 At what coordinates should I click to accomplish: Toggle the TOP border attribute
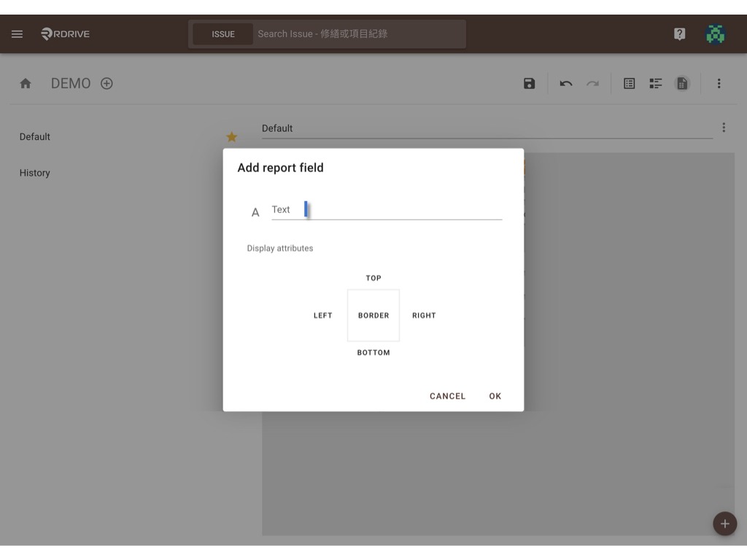(x=373, y=278)
